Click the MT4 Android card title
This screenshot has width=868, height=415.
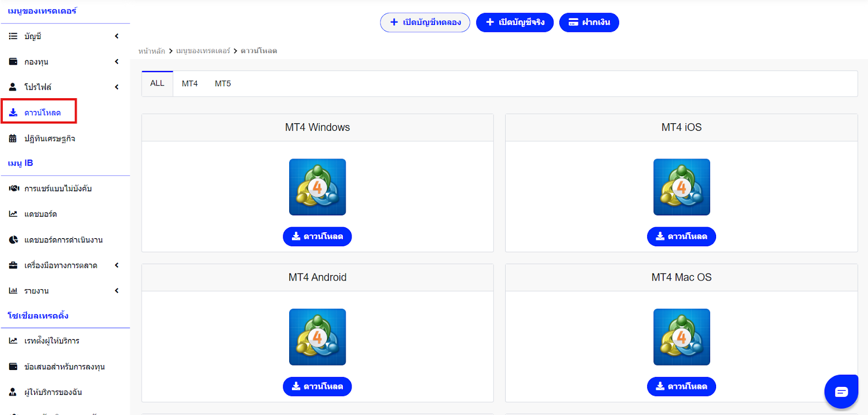317,277
